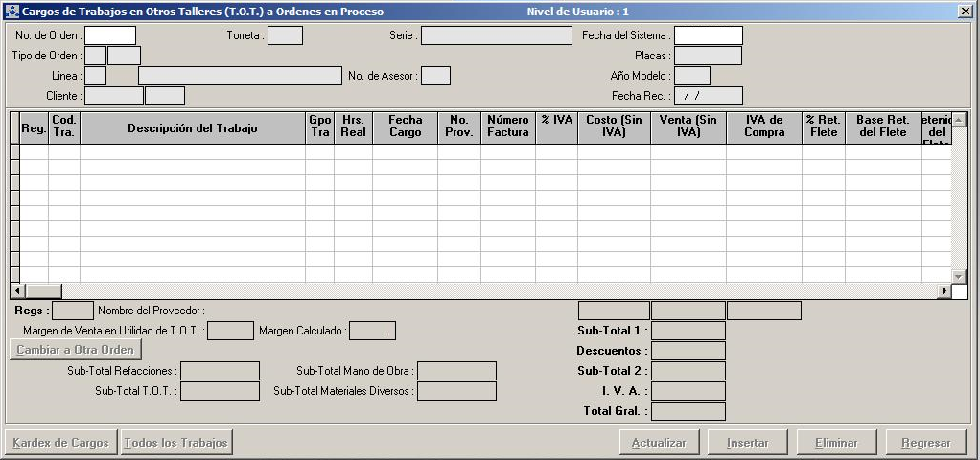Click the Fecha del Sistema field
Image resolution: width=980 pixels, height=460 pixels.
(708, 35)
